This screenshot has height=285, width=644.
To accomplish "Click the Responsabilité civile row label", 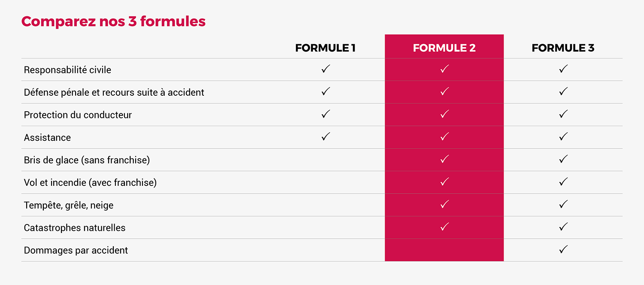I will 67,70.
